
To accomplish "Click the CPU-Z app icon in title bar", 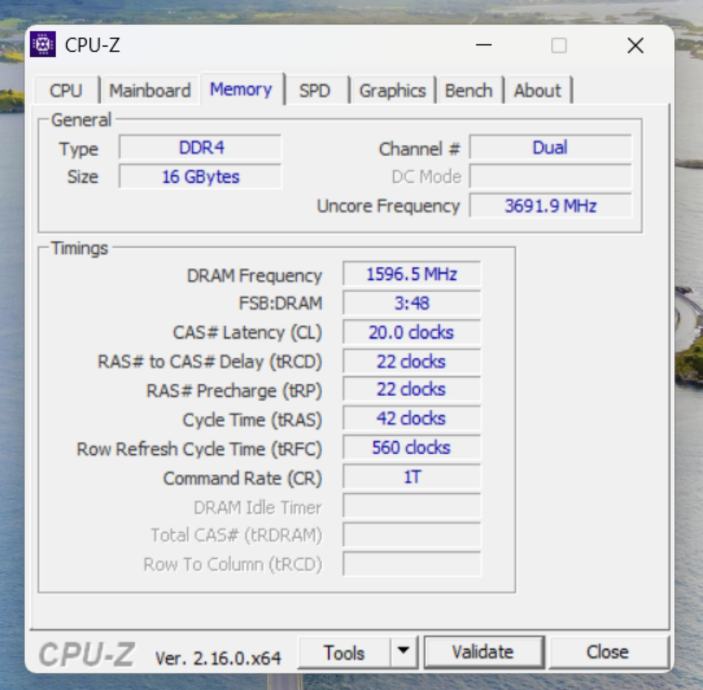I will coord(43,44).
